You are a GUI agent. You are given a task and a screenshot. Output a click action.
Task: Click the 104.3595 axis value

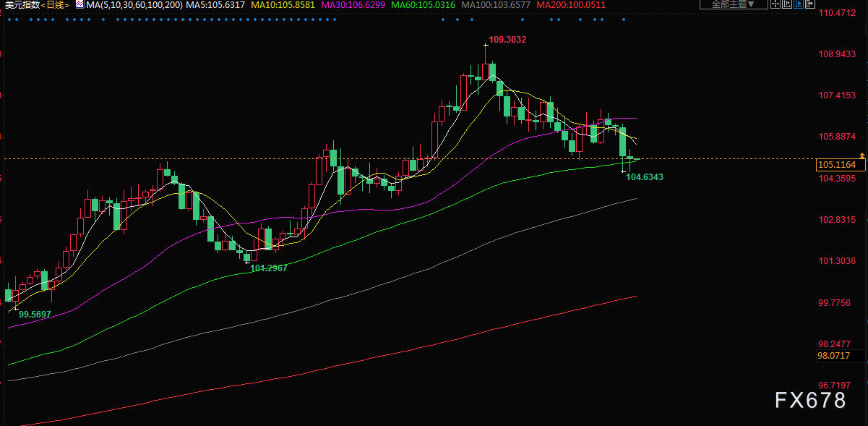tap(837, 179)
